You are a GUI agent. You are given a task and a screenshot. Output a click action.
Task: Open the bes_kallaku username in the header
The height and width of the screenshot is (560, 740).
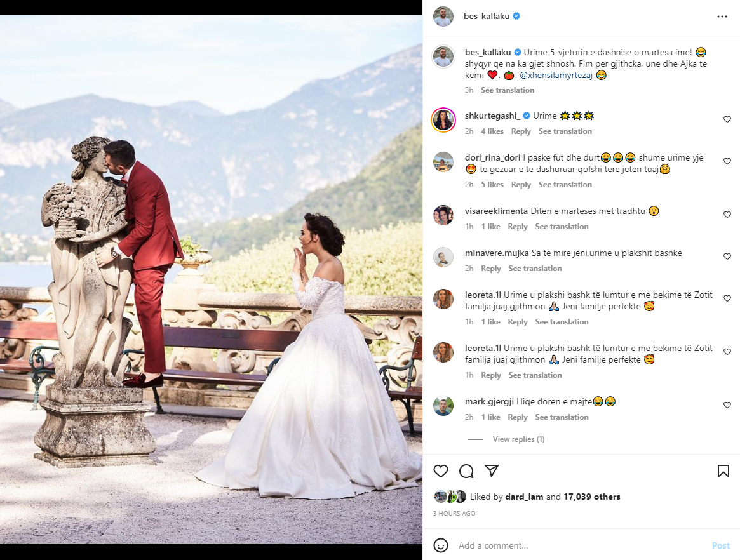[487, 16]
